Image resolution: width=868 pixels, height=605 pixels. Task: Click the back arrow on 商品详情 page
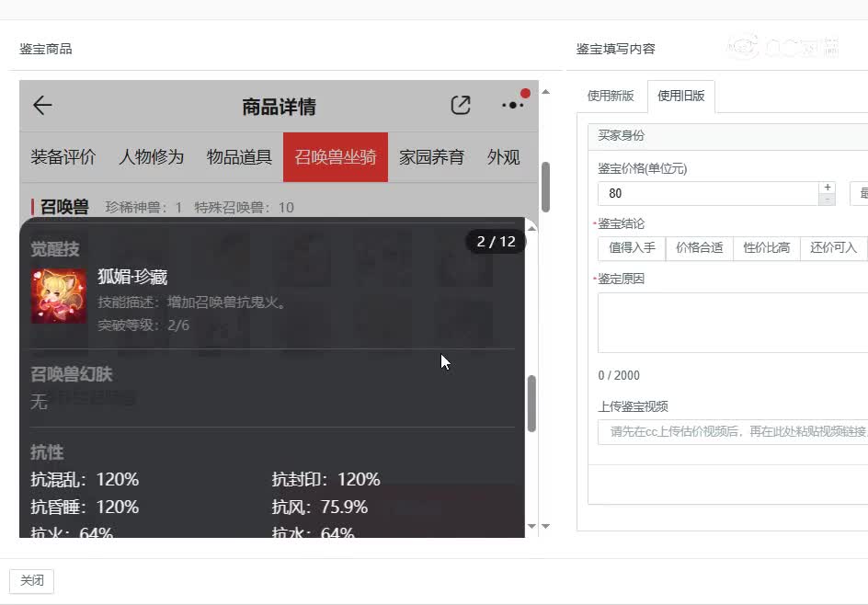coord(41,106)
